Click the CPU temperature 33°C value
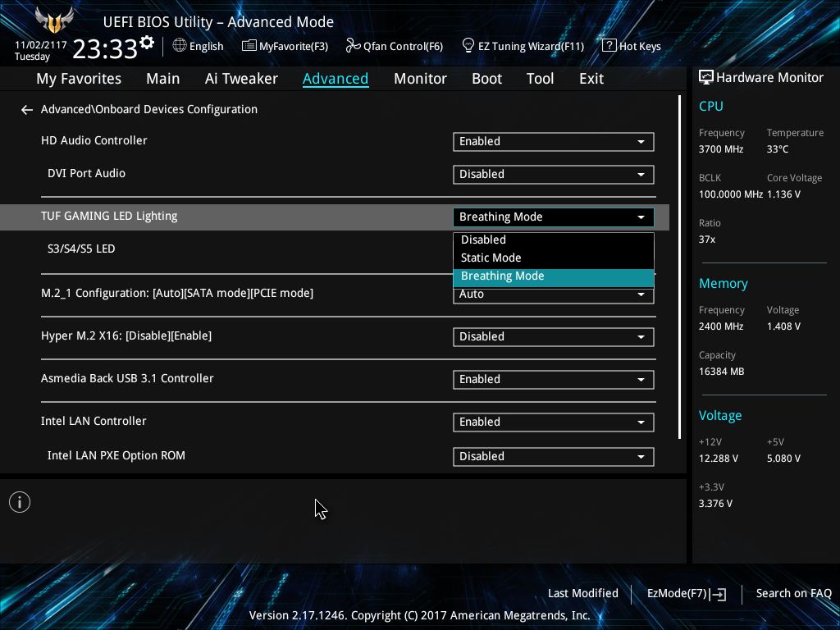The height and width of the screenshot is (630, 840). 778,149
